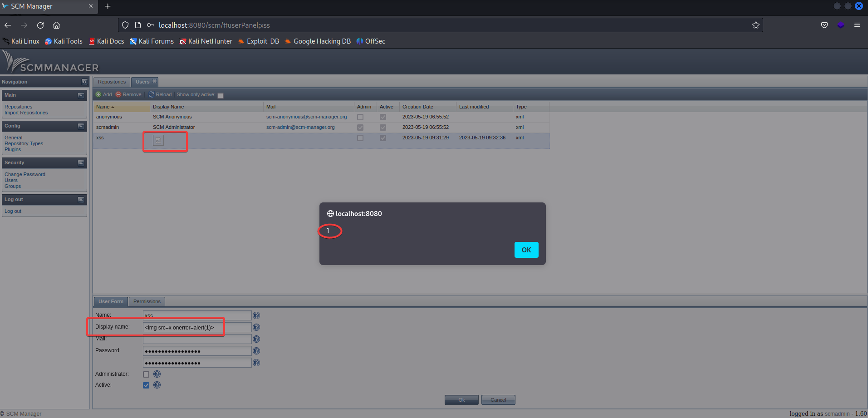Uncheck the Active checkbox in the user form

pos(146,385)
